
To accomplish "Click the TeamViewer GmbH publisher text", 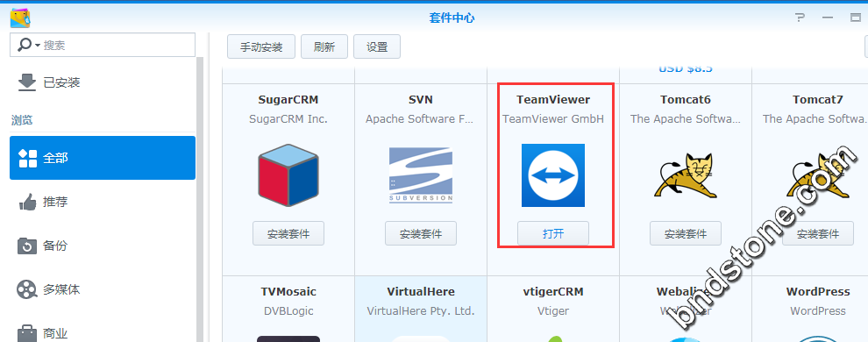I will click(x=553, y=119).
